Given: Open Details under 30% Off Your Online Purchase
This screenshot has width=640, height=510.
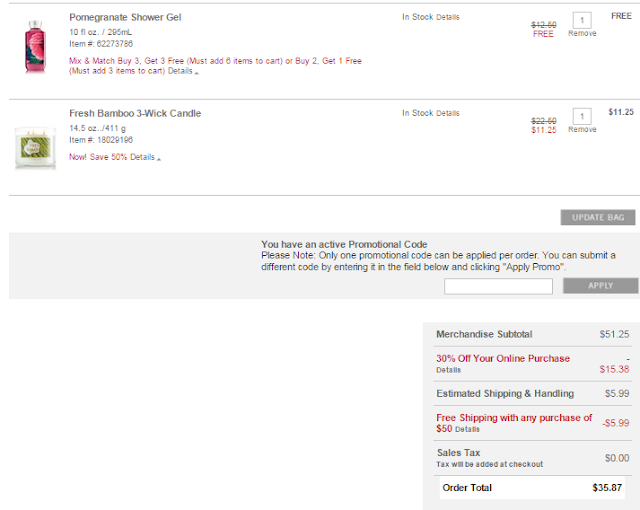Looking at the screenshot, I should (x=448, y=370).
